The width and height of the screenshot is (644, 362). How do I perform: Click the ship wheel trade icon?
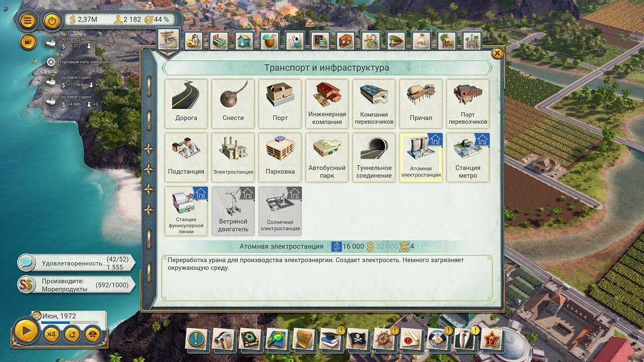click(385, 339)
